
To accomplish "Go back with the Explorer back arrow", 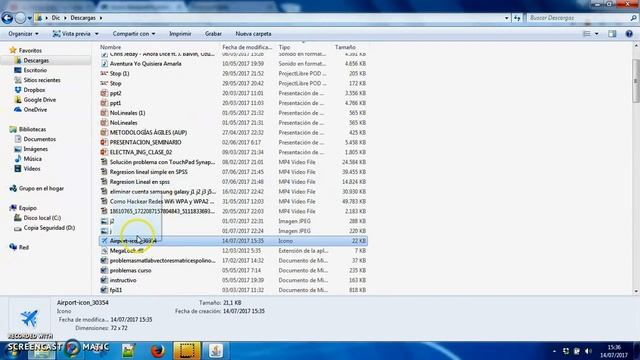I will 7,18.
